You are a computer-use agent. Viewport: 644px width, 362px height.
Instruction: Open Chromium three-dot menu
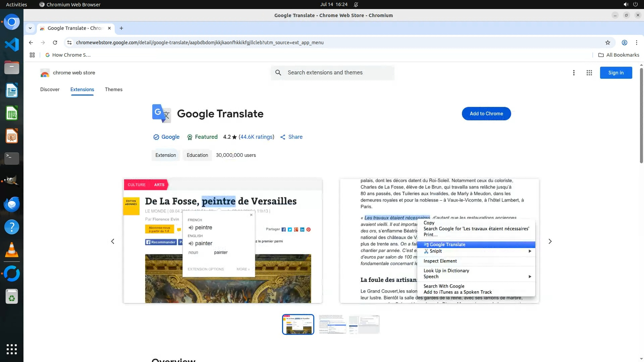click(636, 43)
